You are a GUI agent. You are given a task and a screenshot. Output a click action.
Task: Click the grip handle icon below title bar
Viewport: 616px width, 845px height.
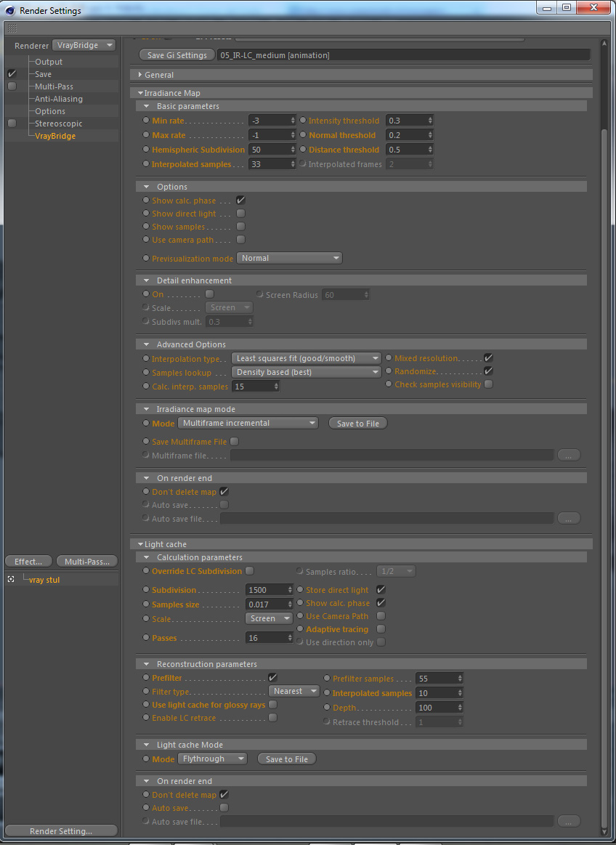(x=12, y=28)
